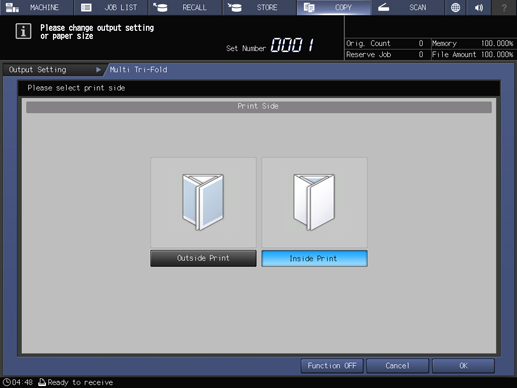The image size is (517, 388).
Task: Click the globe language icon
Action: [x=455, y=7]
